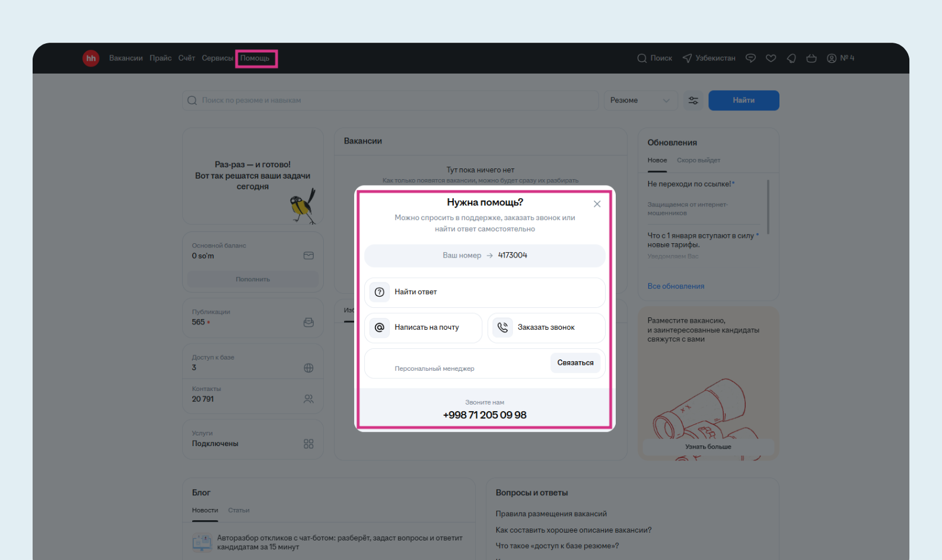Click the Вопросы и ответы heading
This screenshot has width=942, height=560.
(x=532, y=493)
